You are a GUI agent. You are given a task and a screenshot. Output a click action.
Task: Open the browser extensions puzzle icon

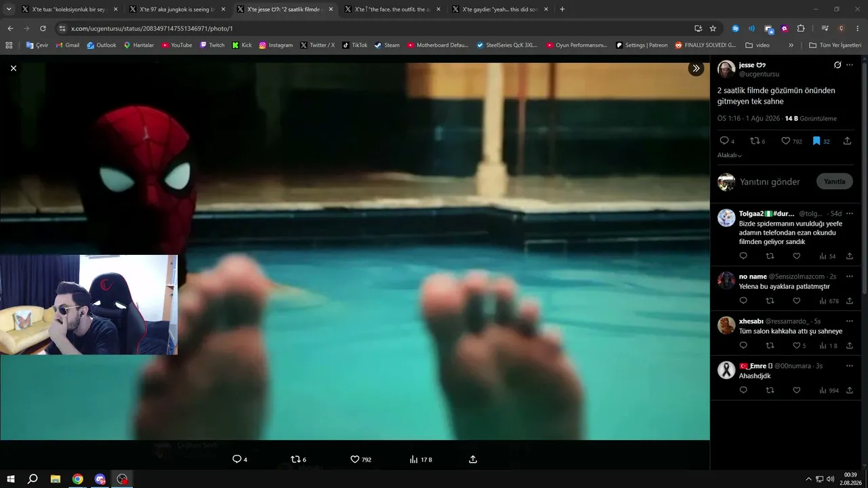801,28
